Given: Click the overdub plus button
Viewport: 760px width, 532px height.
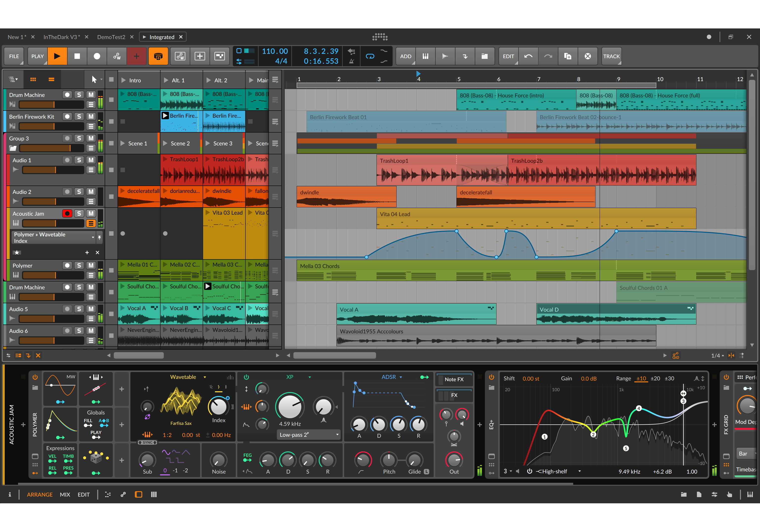Looking at the screenshot, I should click(x=136, y=56).
